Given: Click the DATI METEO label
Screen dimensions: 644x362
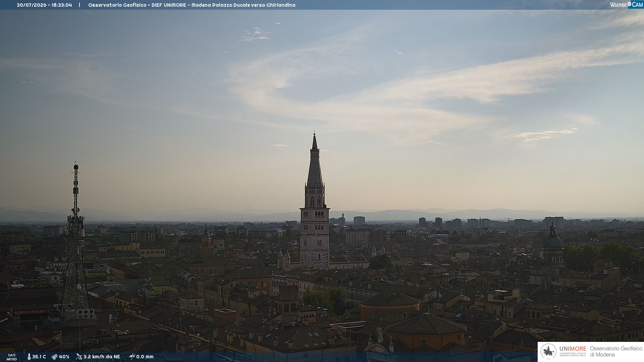Looking at the screenshot, I should tap(12, 357).
